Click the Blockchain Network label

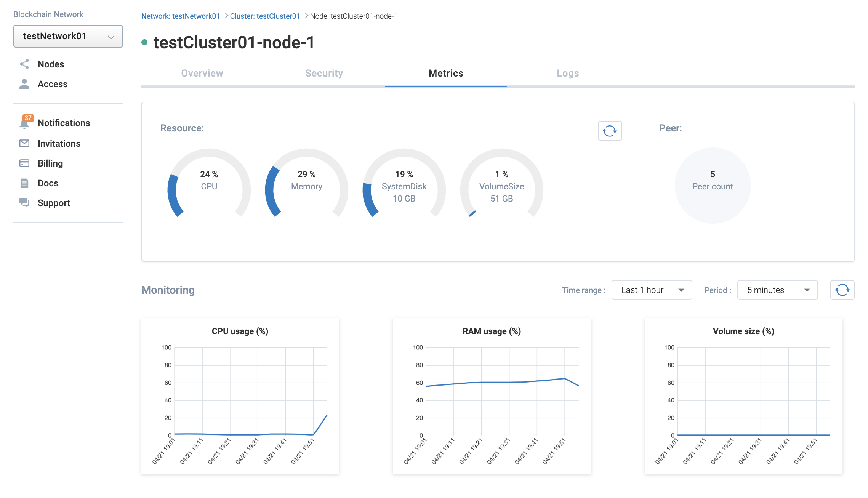(48, 14)
